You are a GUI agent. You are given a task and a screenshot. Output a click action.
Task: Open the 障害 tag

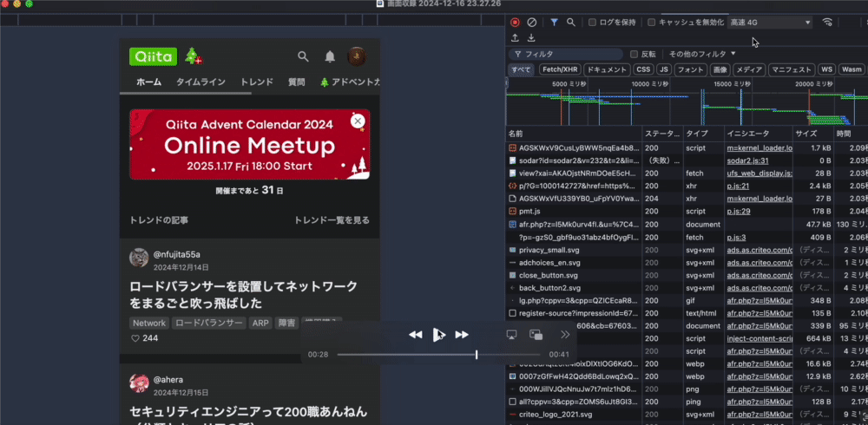286,324
